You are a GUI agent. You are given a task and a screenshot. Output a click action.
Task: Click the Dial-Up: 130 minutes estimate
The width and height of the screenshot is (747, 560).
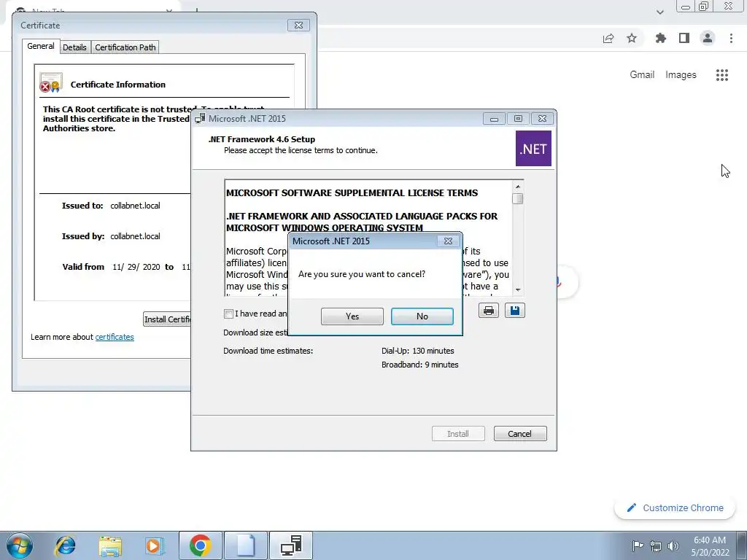point(418,351)
